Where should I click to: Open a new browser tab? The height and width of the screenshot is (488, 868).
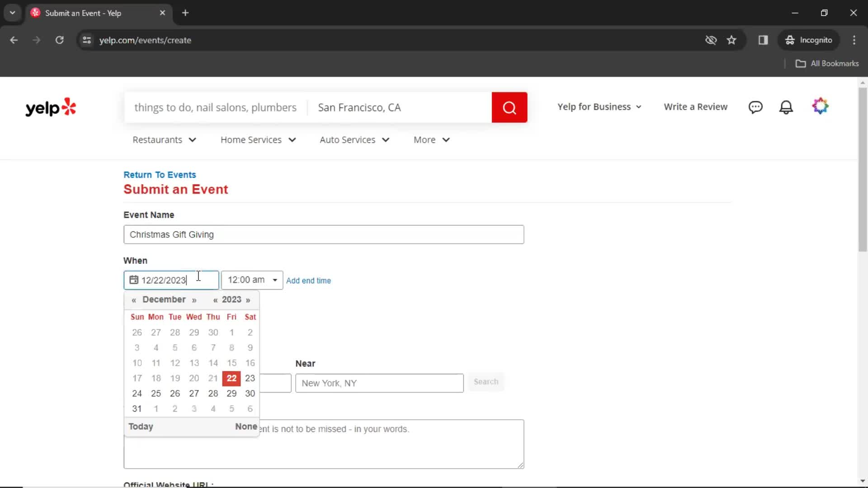(185, 13)
